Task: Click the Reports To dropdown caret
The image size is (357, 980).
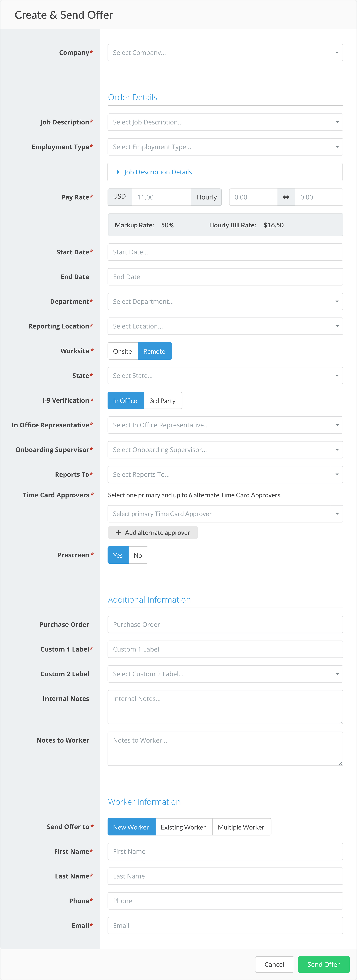Action: pyautogui.click(x=337, y=474)
